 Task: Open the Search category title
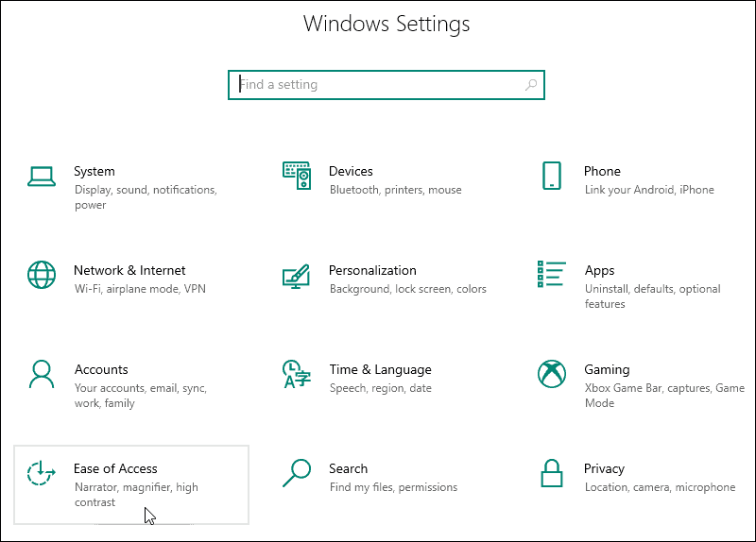click(x=348, y=468)
